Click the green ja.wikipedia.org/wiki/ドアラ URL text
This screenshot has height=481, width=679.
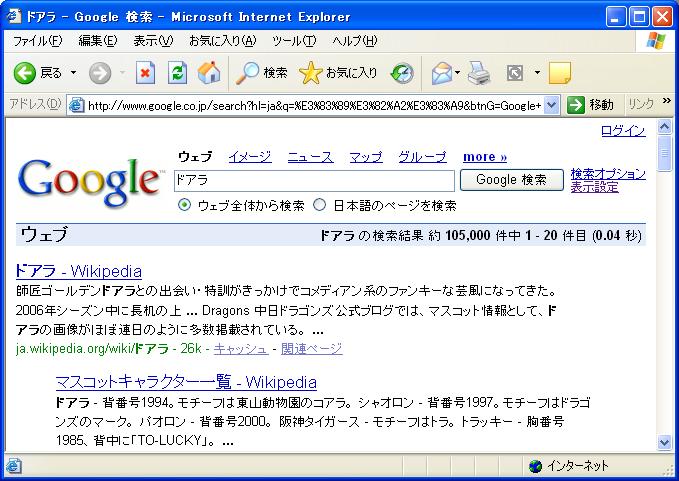pos(92,349)
